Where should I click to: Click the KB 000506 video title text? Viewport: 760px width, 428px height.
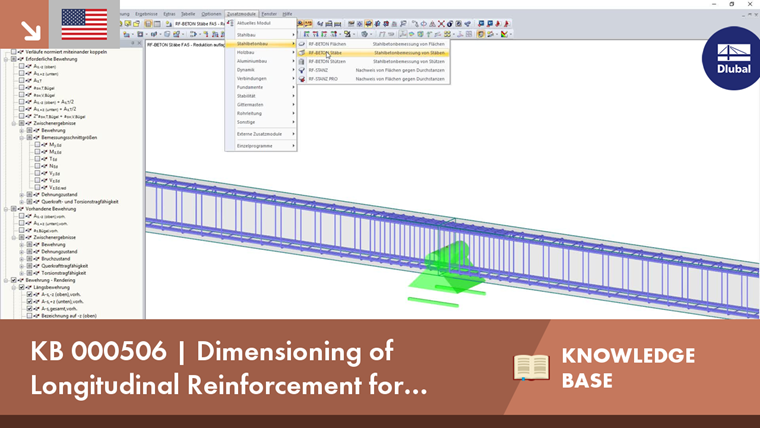coord(229,367)
